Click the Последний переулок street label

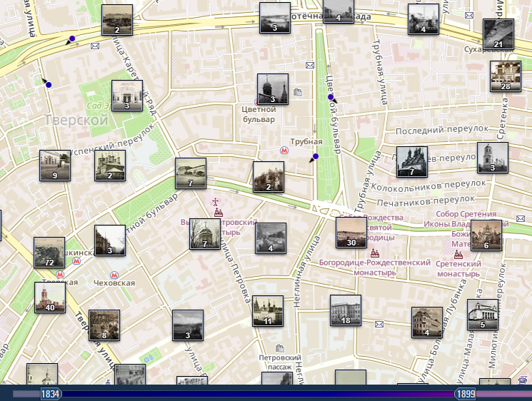442,129
